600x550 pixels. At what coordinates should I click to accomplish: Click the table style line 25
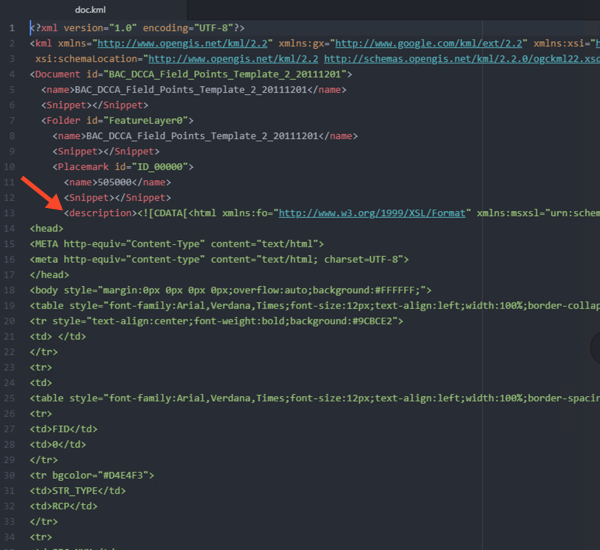[x=315, y=398]
